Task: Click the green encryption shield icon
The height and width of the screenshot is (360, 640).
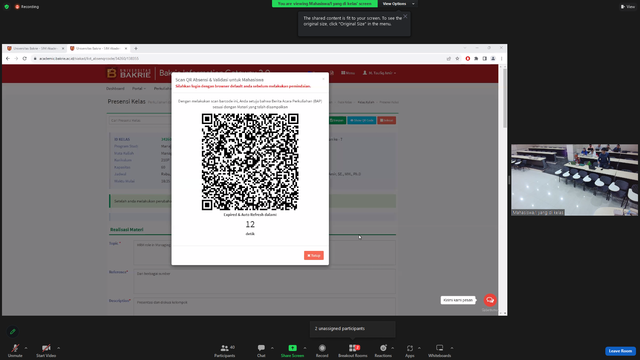Action: pyautogui.click(x=7, y=7)
